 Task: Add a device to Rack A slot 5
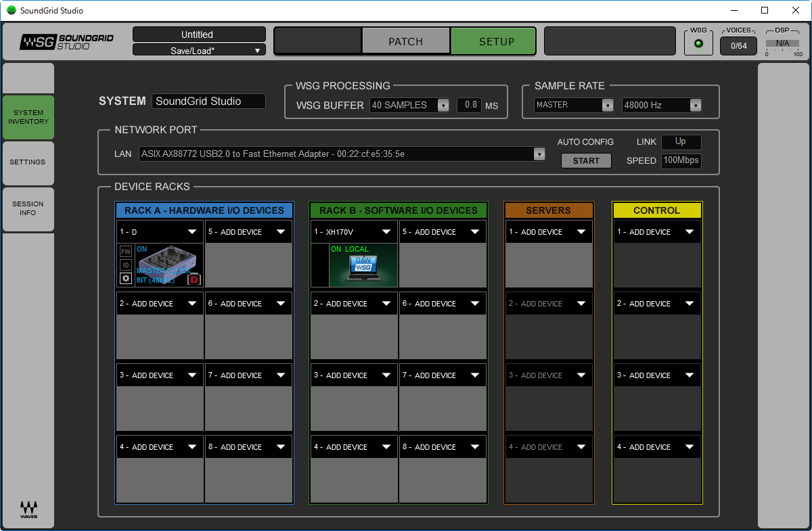coord(248,232)
